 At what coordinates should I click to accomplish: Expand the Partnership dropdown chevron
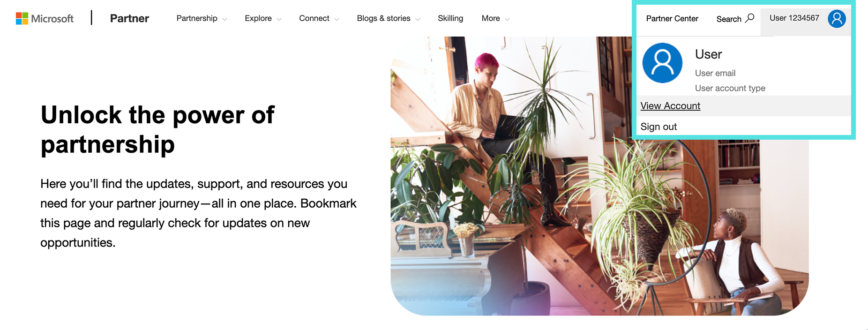[x=224, y=19]
